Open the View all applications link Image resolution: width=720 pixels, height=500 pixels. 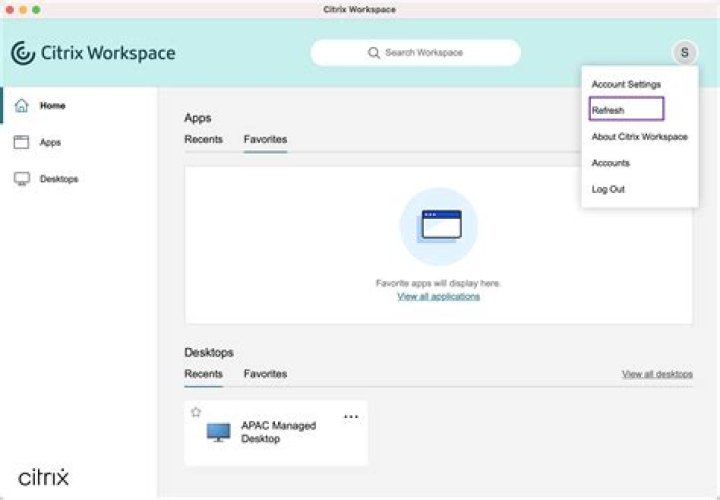pos(439,297)
